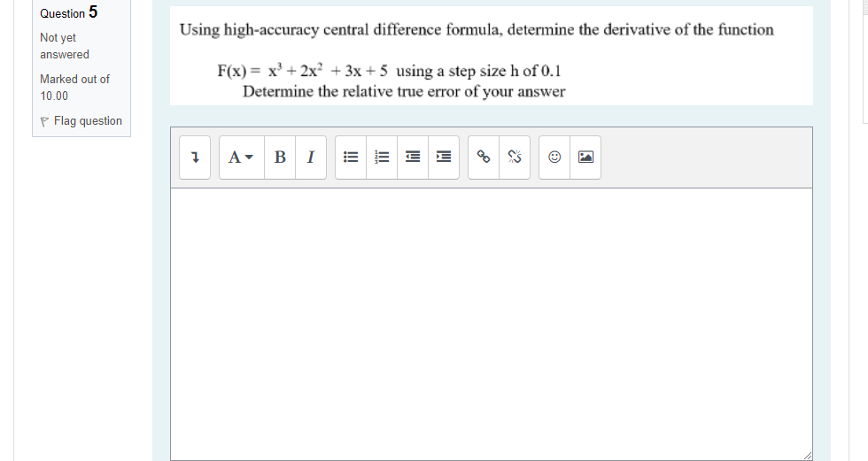Select the text 'Marked out of 10.00'
Viewport: 868px width, 461px height.
pos(74,88)
